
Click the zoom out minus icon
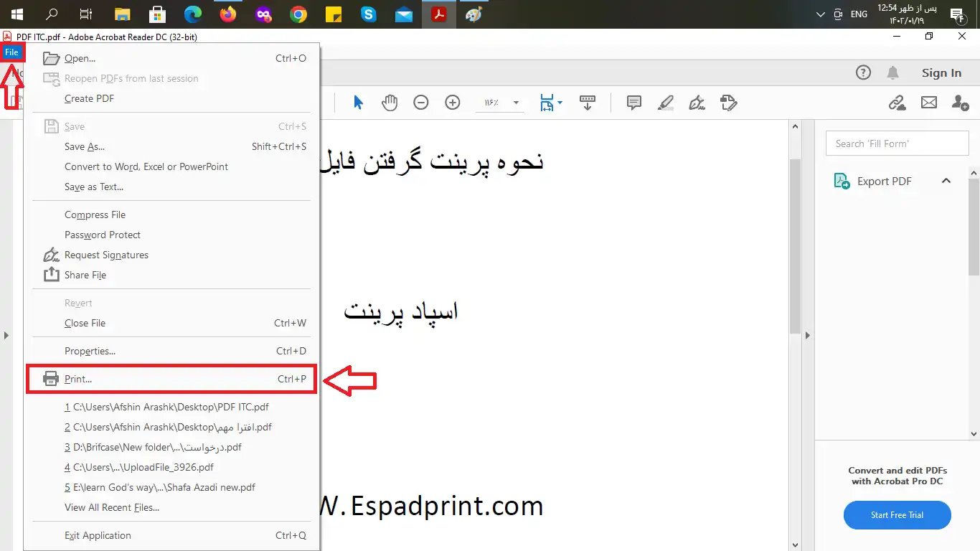point(421,103)
